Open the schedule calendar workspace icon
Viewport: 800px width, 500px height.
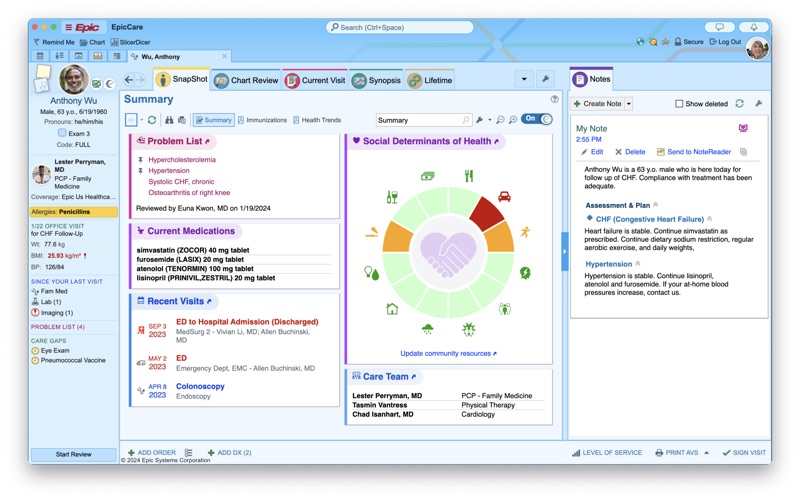coord(40,56)
